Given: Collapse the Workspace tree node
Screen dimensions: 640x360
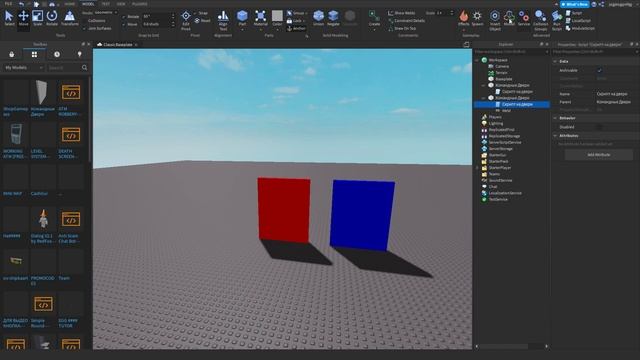Looking at the screenshot, I should [x=477, y=60].
